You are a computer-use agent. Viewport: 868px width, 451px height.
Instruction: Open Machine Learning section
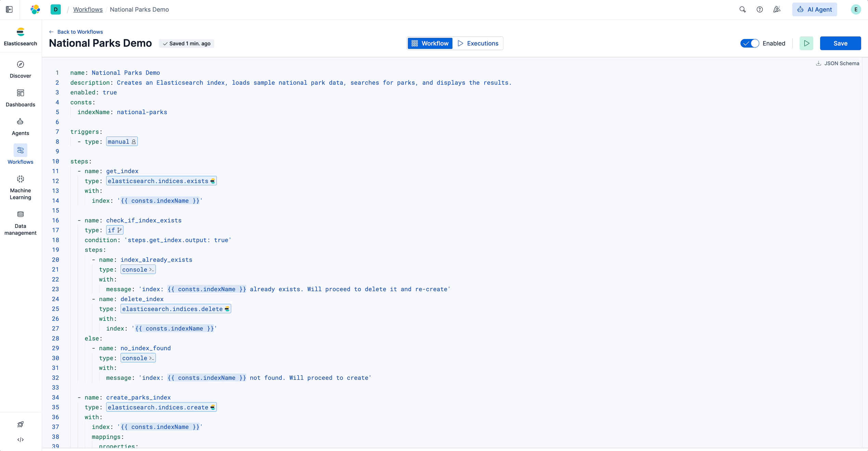point(21,187)
